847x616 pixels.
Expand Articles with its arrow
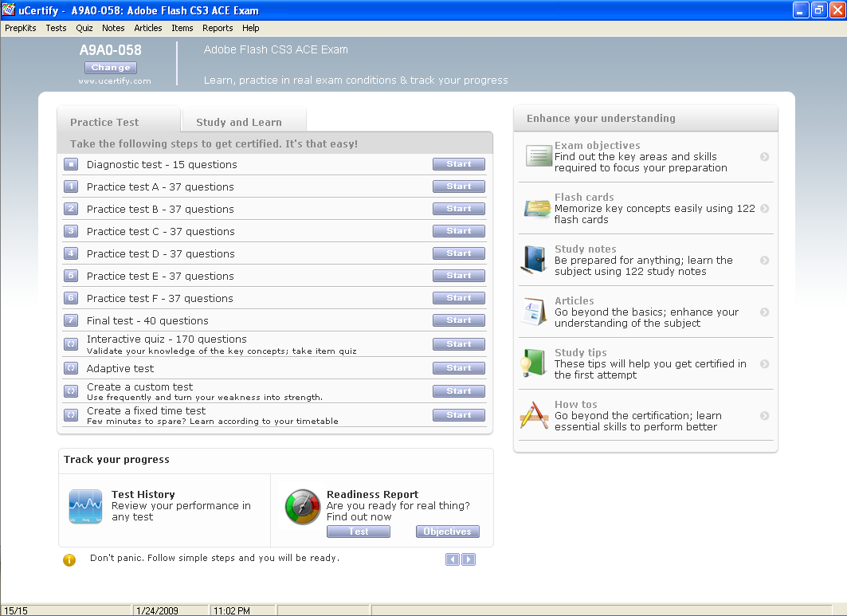pos(764,312)
